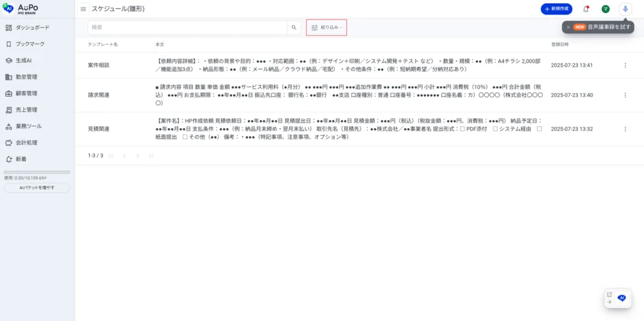Click the AI packet usage progress bar
The width and height of the screenshot is (644, 321).
click(x=37, y=172)
